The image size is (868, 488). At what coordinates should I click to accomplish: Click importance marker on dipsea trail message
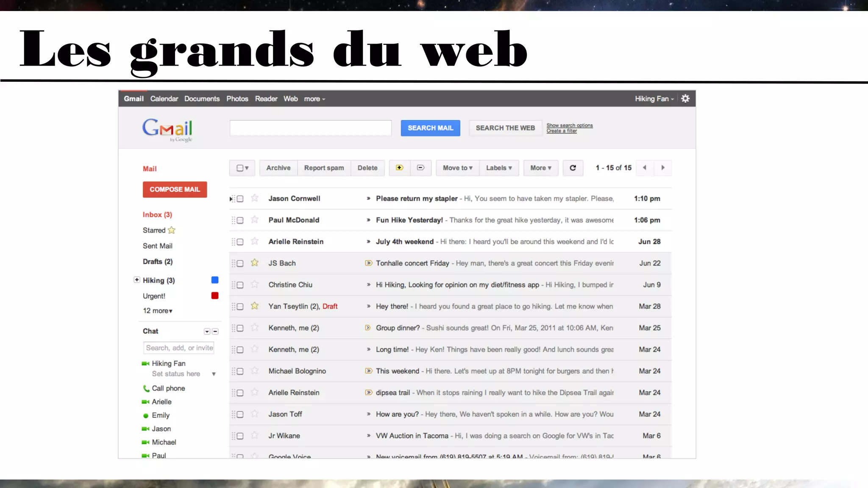368,393
